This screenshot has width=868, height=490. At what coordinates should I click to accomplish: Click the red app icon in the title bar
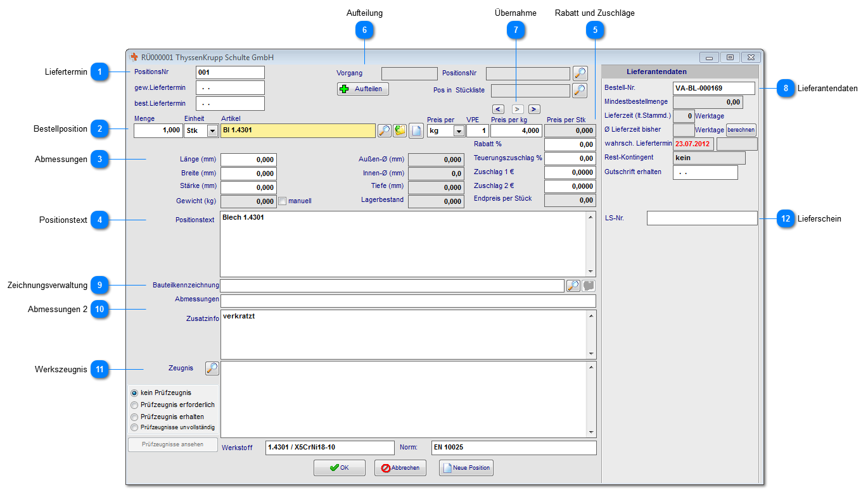[x=134, y=57]
